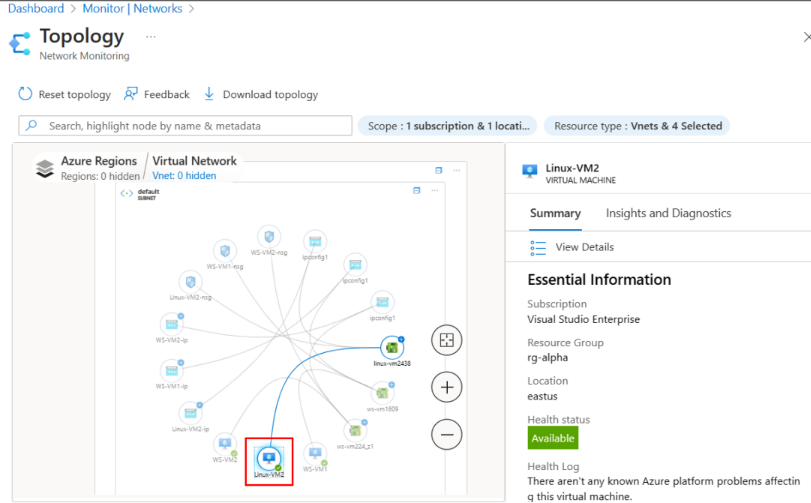
Task: Open more options beside Topology title
Action: (x=151, y=37)
